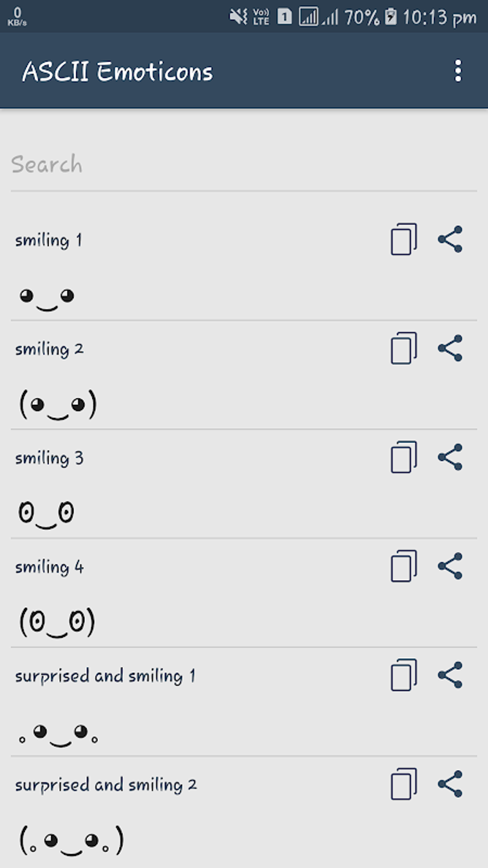The width and height of the screenshot is (488, 868).
Task: Copy surprised and smiling 1 emoticon
Action: [x=404, y=675]
